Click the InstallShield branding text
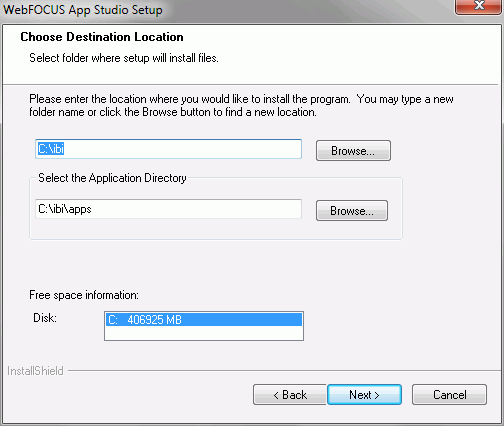Image resolution: width=504 pixels, height=426 pixels. click(35, 371)
